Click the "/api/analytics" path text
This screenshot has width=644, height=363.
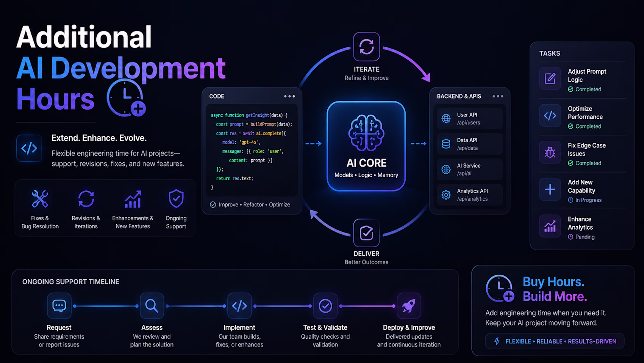(x=472, y=199)
